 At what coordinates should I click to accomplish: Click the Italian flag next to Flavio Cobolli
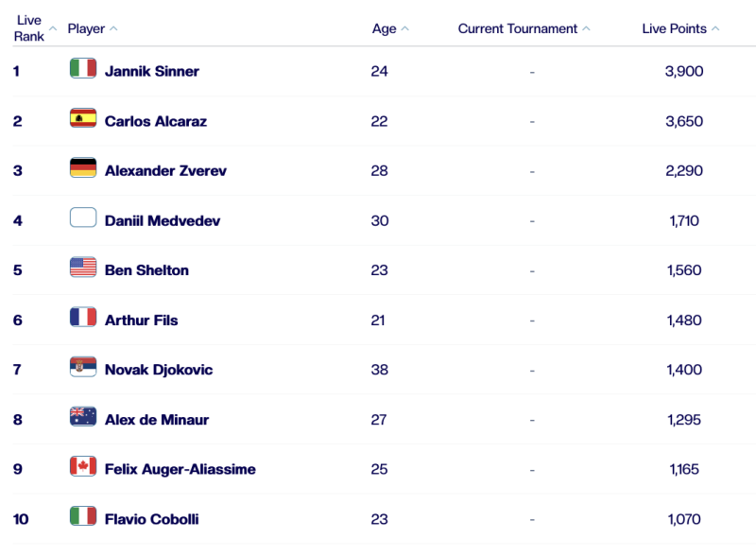83,517
